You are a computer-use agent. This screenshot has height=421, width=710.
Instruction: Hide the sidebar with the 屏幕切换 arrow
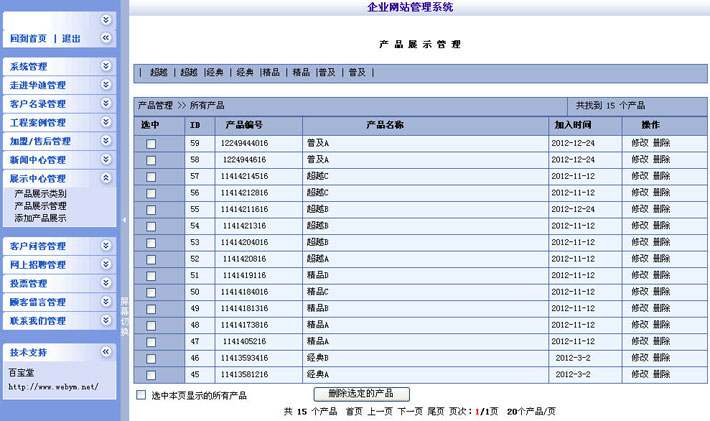(124, 220)
